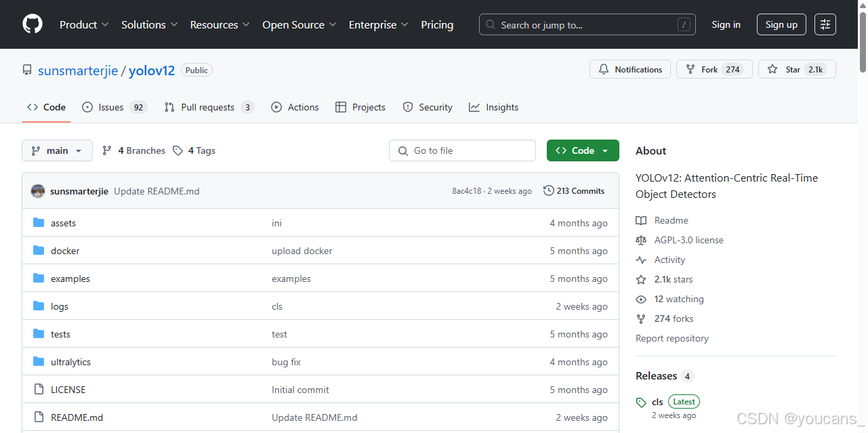This screenshot has height=433, width=868.
Task: Click the clock history icon beside 213 Commits
Action: (549, 191)
